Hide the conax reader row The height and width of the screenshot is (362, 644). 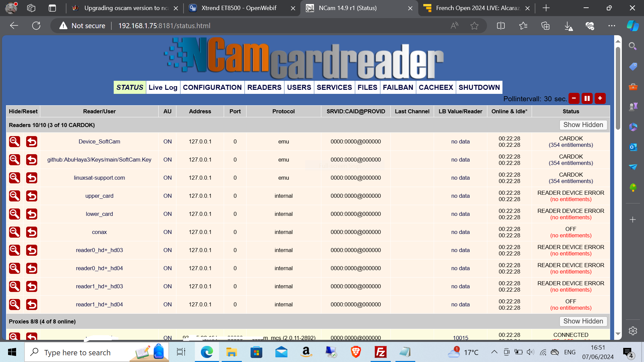click(x=14, y=232)
